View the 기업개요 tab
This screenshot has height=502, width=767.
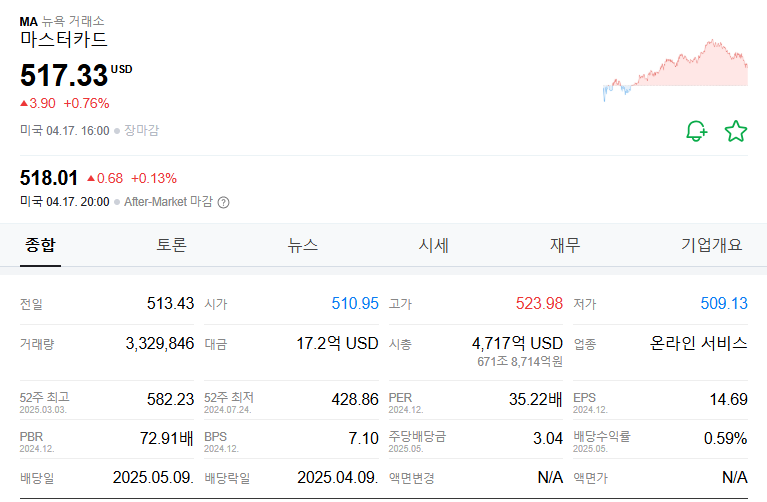[x=712, y=245]
